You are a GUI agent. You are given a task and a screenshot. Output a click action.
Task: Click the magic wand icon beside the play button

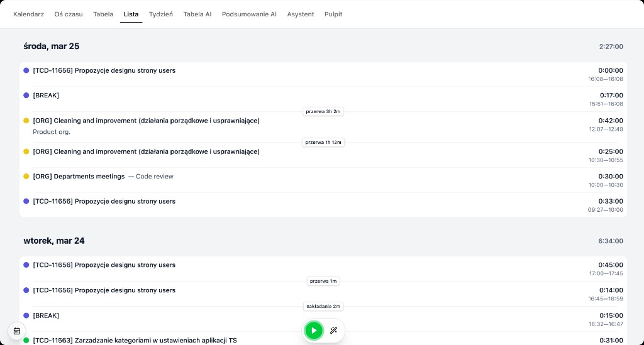click(x=334, y=331)
